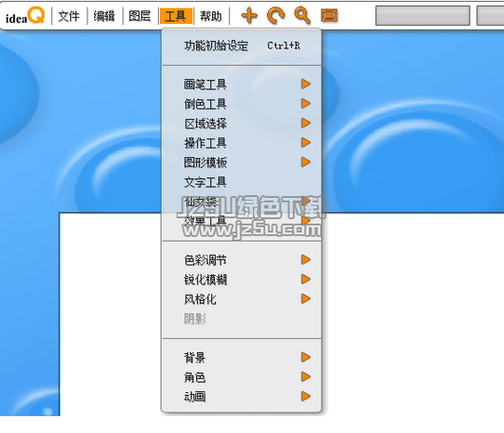
Task: Click the orange fullscreen frame icon
Action: [329, 15]
